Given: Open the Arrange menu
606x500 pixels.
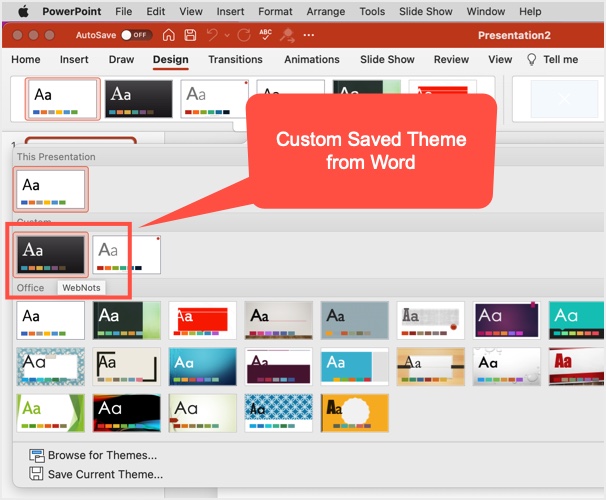Looking at the screenshot, I should (x=325, y=12).
